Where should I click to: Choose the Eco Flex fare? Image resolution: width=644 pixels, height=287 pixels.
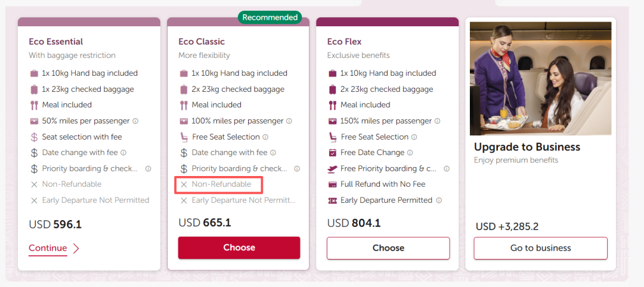coord(388,248)
